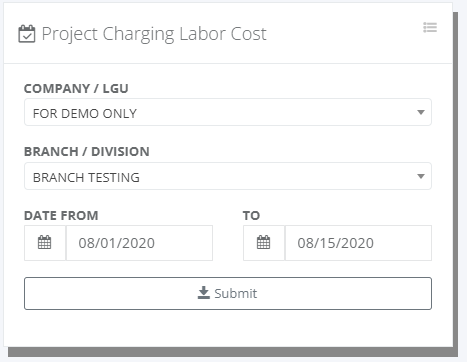Screen dimensions: 467x362
Task: Click the DATE FROM label
Action: tap(61, 216)
